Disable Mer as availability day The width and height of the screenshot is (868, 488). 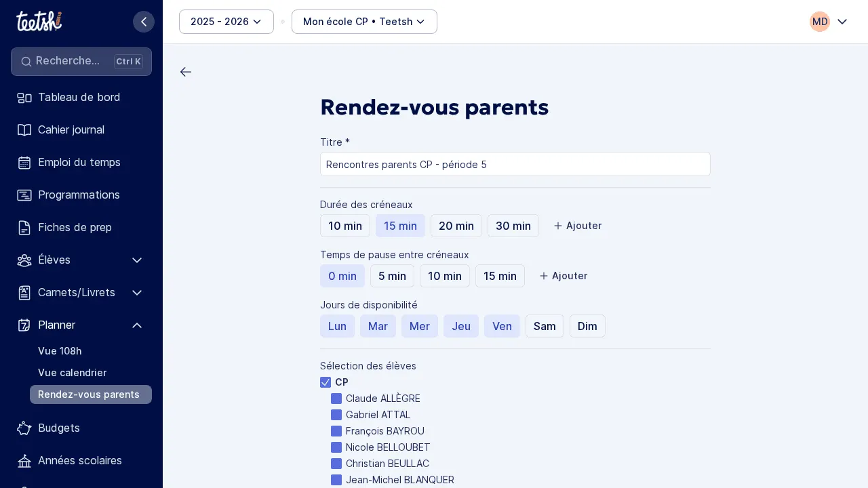click(420, 326)
